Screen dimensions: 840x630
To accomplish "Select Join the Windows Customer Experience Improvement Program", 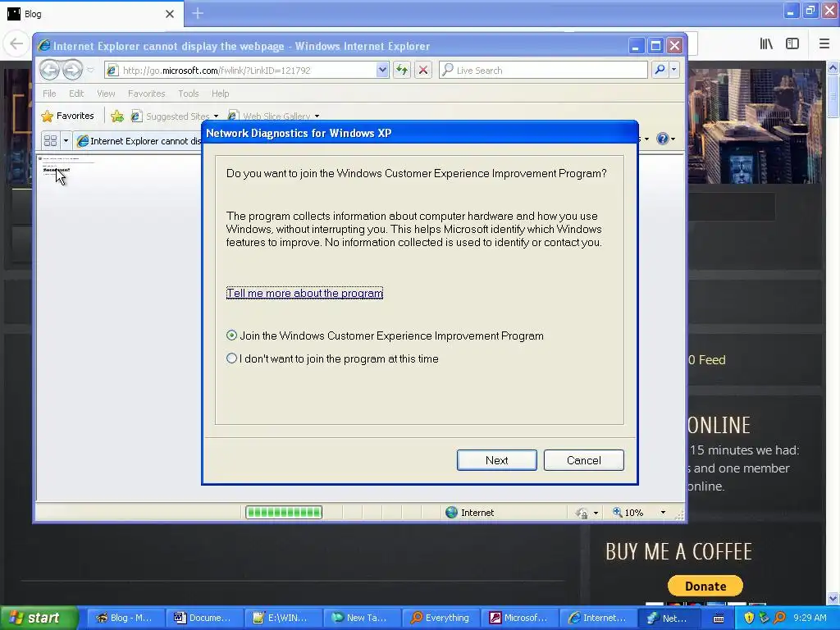I will click(385, 336).
